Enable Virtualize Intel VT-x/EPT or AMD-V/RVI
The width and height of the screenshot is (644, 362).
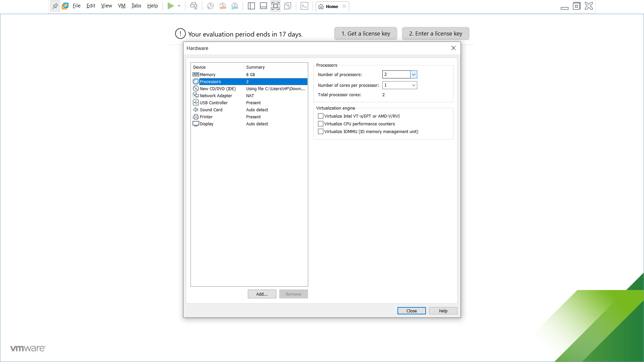click(321, 116)
